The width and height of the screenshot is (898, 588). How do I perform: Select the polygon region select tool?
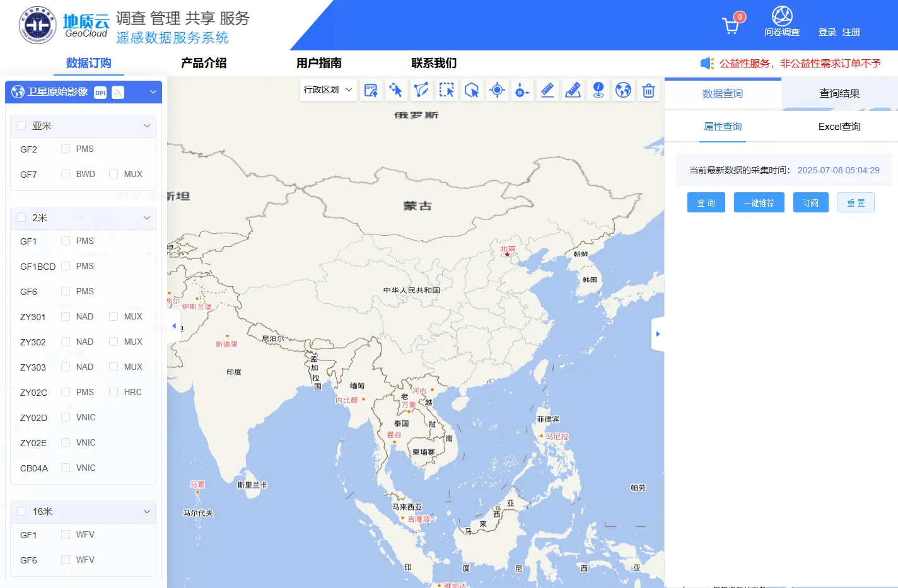472,90
